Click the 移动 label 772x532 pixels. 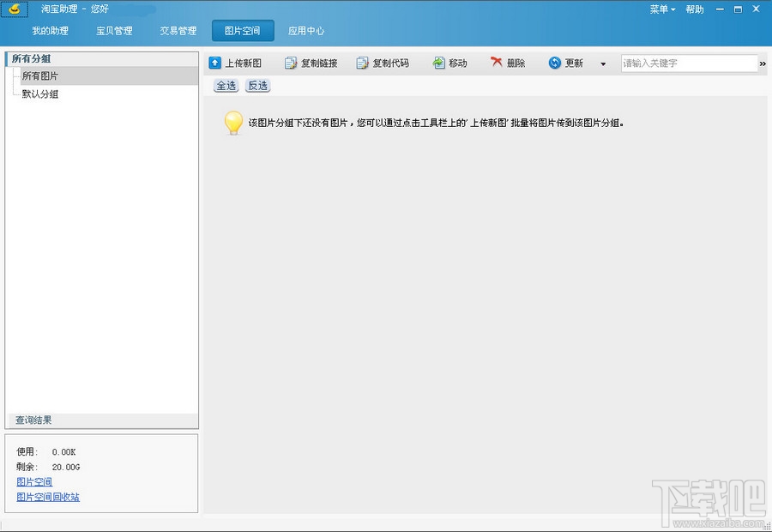tap(458, 63)
